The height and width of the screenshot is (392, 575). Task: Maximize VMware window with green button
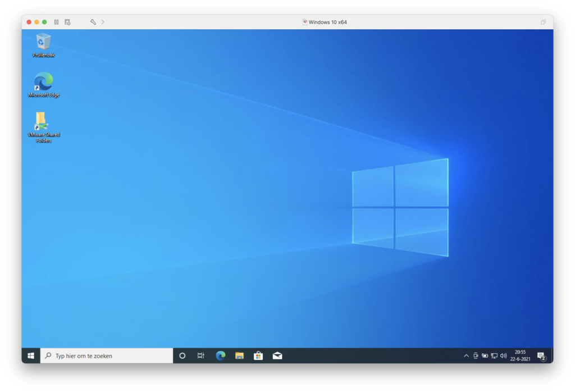[44, 22]
